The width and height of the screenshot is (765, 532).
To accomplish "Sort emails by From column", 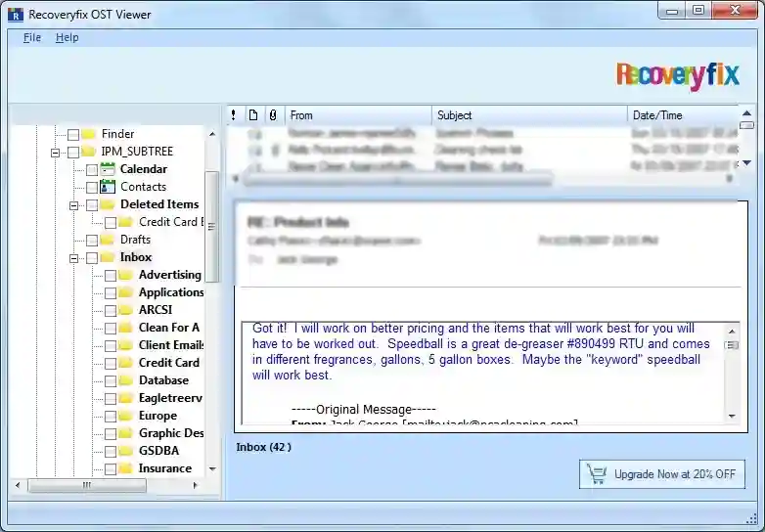I will point(359,115).
